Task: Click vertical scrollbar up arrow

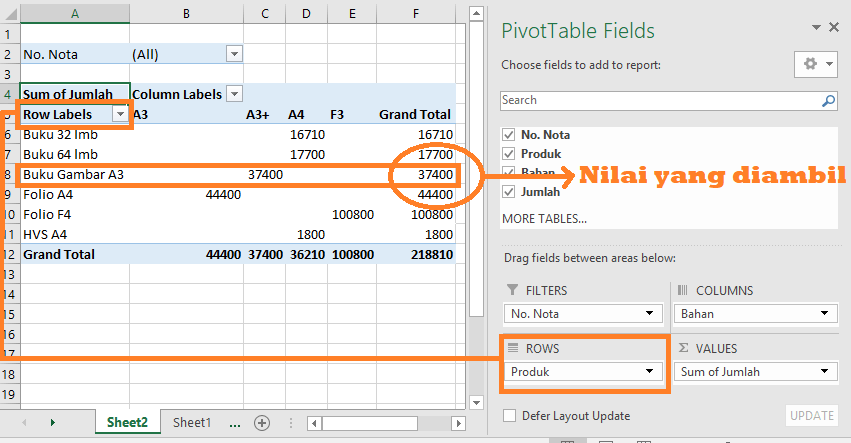Action: point(476,14)
